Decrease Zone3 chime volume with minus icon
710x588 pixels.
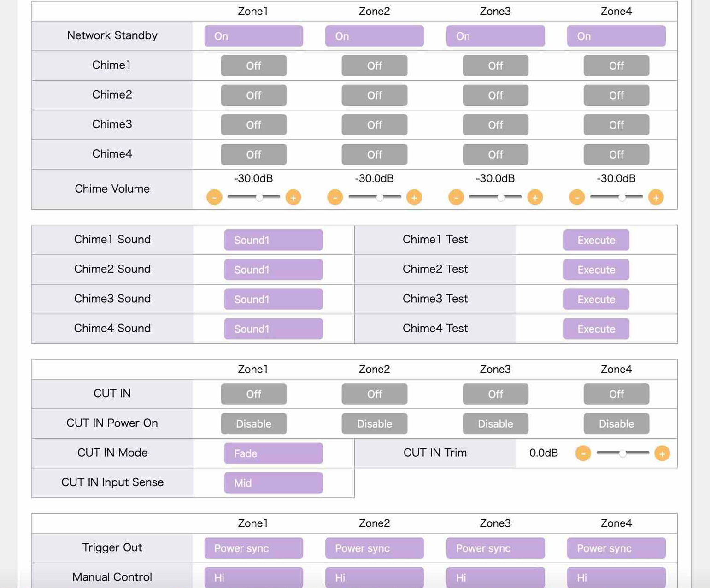456,197
